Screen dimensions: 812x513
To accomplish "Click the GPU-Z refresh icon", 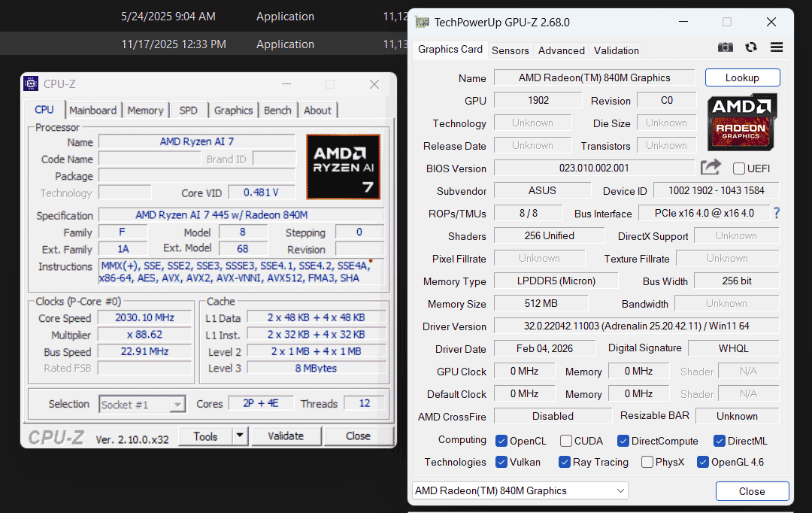I will [x=751, y=47].
